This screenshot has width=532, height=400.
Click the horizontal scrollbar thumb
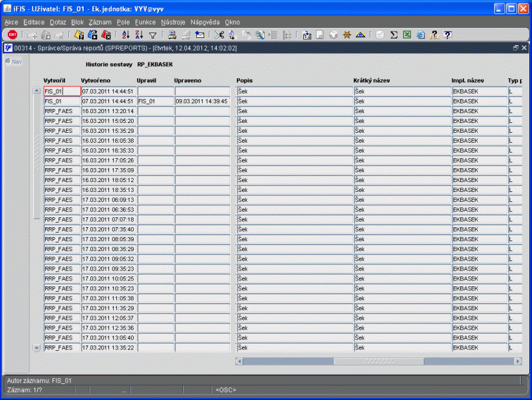(378, 361)
